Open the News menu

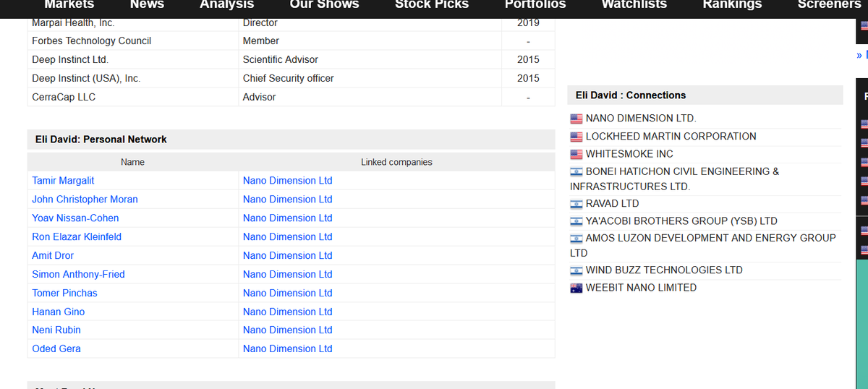(147, 5)
